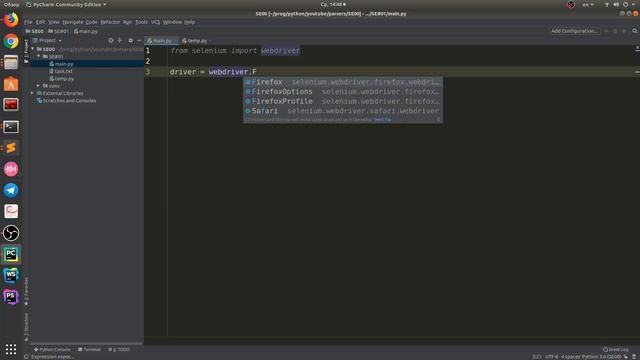Switch to PyCharm in the dock
Viewport: 640px width, 360px height.
click(x=11, y=254)
